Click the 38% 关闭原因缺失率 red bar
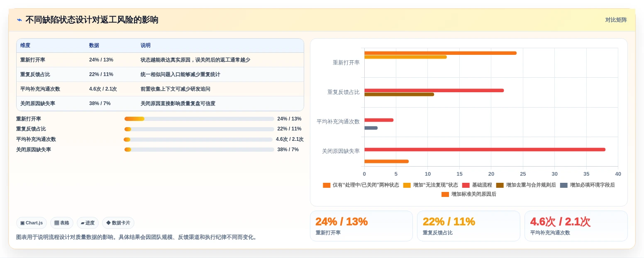This screenshot has width=644, height=258. [x=485, y=150]
